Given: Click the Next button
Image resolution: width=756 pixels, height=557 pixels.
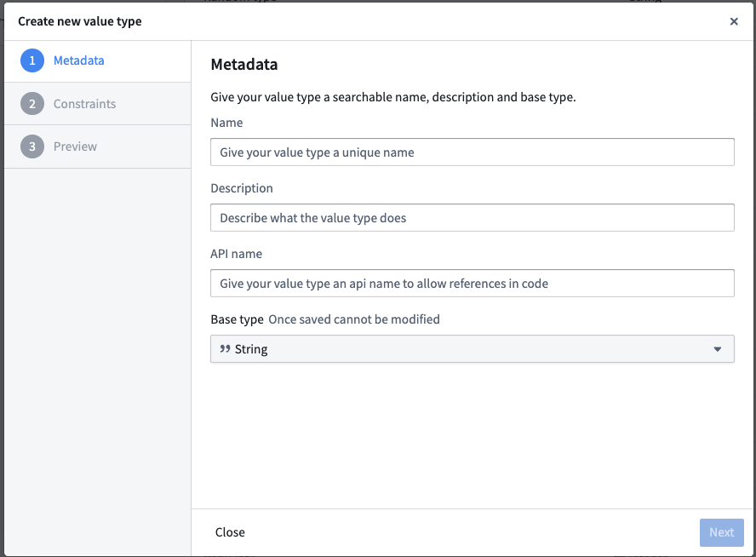Looking at the screenshot, I should click(x=721, y=532).
